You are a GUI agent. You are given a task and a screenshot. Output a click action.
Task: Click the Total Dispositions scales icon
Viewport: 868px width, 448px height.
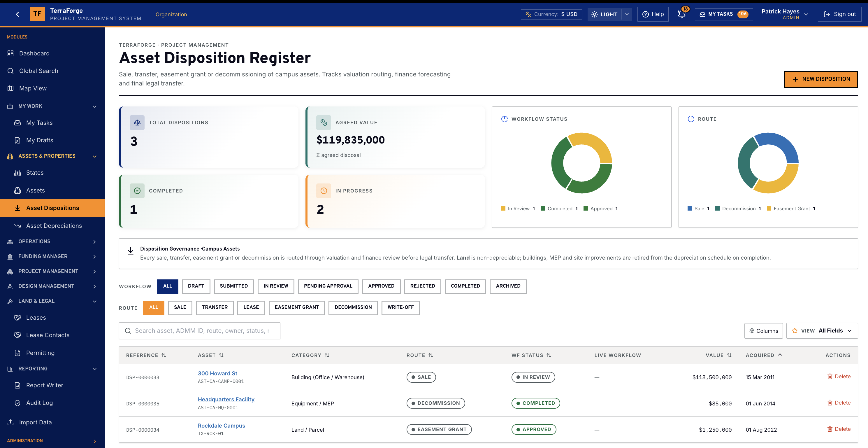click(x=137, y=123)
